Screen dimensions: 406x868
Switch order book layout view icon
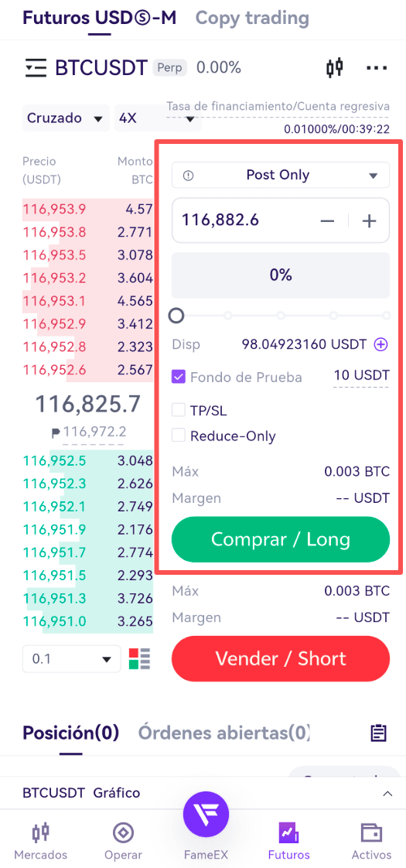[x=139, y=659]
